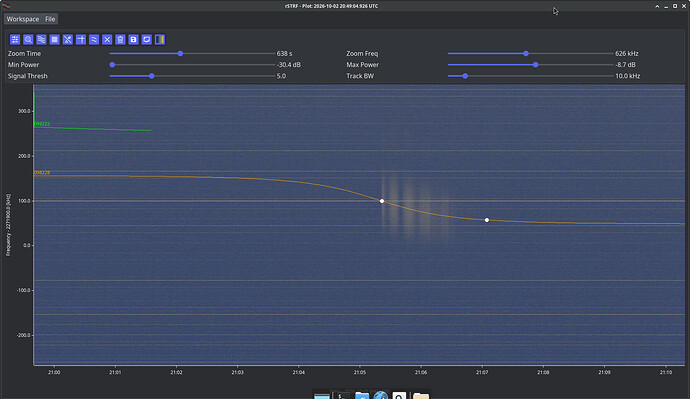Select the second white point near 21:07
This screenshot has width=690, height=399.
487,220
